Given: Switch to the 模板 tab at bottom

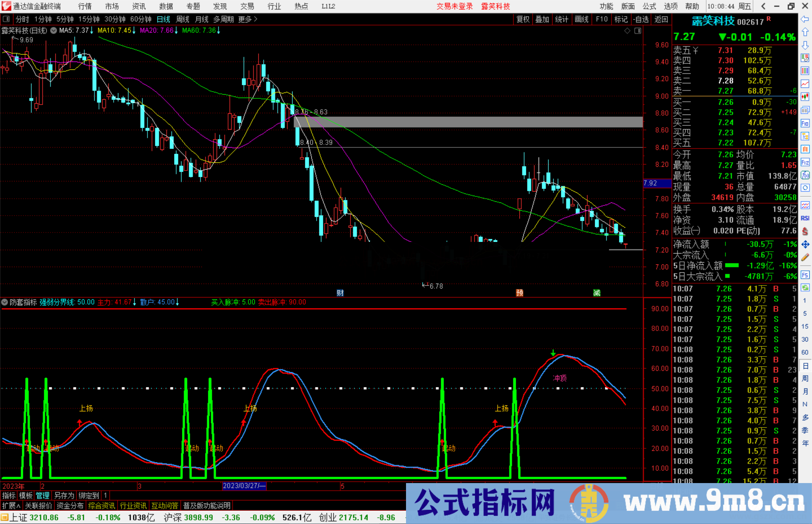Looking at the screenshot, I should tap(26, 495).
